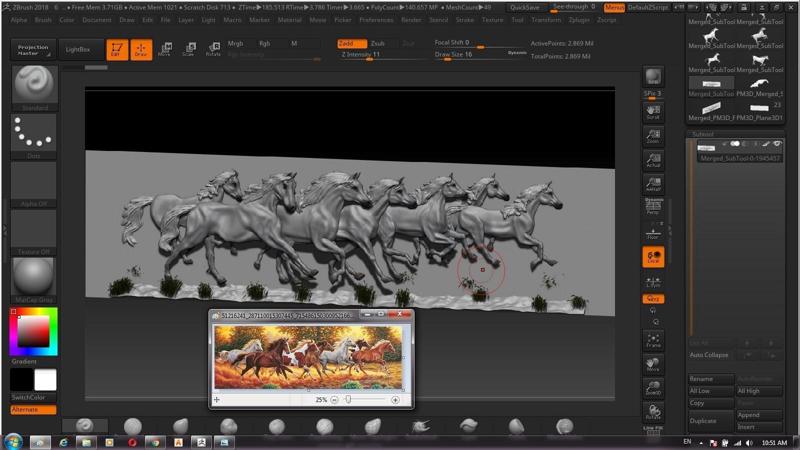The image size is (800, 450).
Task: Click the Scroll canvas navigation icon
Action: point(653,111)
